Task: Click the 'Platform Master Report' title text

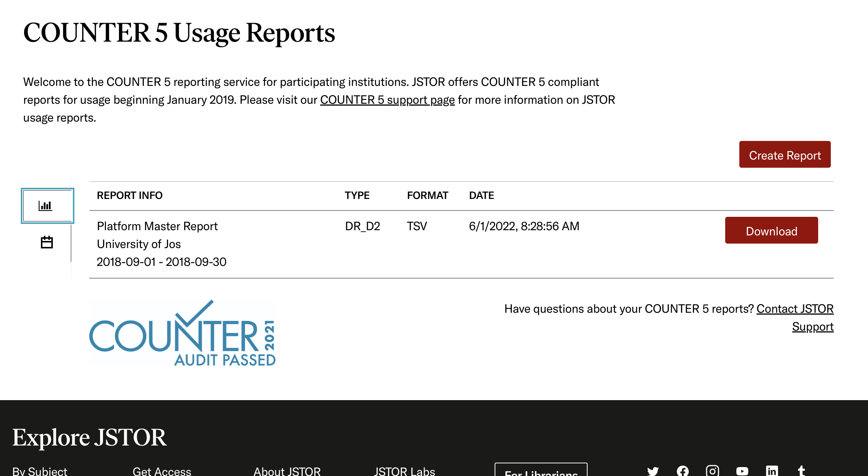Action: pos(157,226)
